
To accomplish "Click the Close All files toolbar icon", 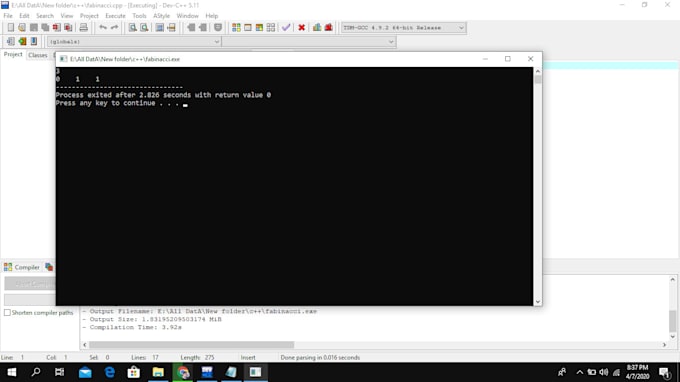I will pyautogui.click(x=68, y=27).
